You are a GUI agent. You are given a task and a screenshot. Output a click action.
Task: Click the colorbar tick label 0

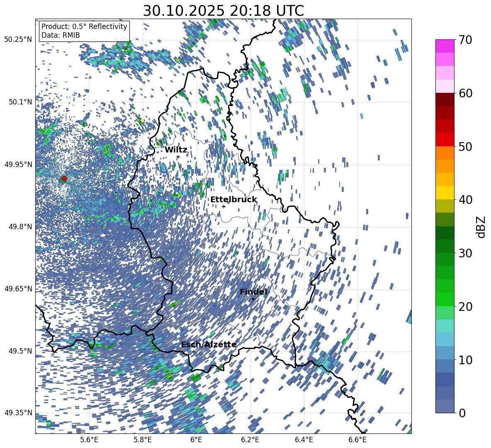coord(462,413)
